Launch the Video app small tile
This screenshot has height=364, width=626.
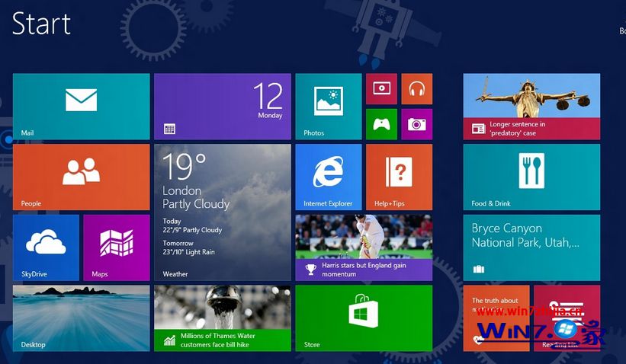[x=382, y=88]
